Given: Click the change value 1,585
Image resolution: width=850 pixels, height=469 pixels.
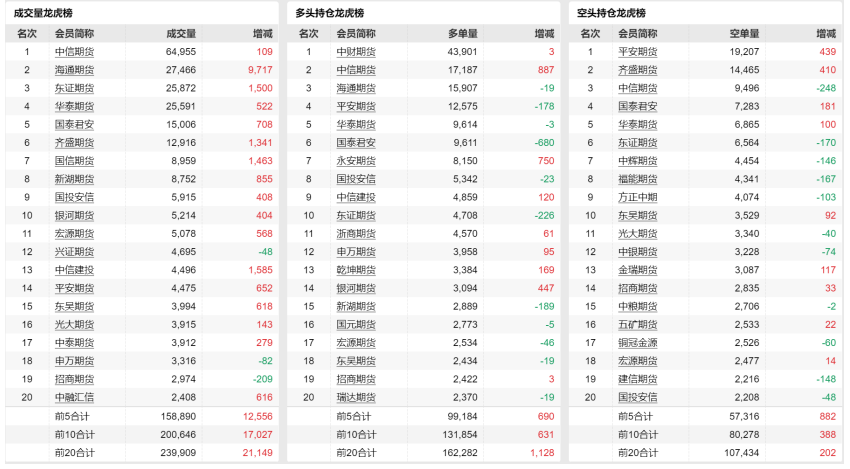Looking at the screenshot, I should 260,270.
